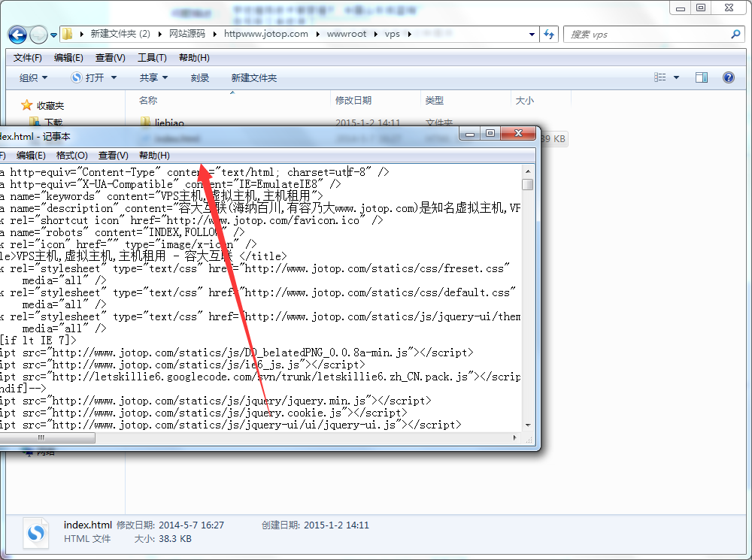Minimize the Explorer window
The image size is (752, 560).
coord(680,8)
